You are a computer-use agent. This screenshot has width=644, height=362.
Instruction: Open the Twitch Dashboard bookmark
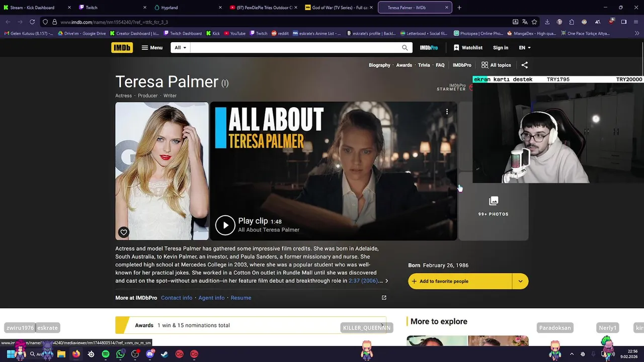[183, 33]
